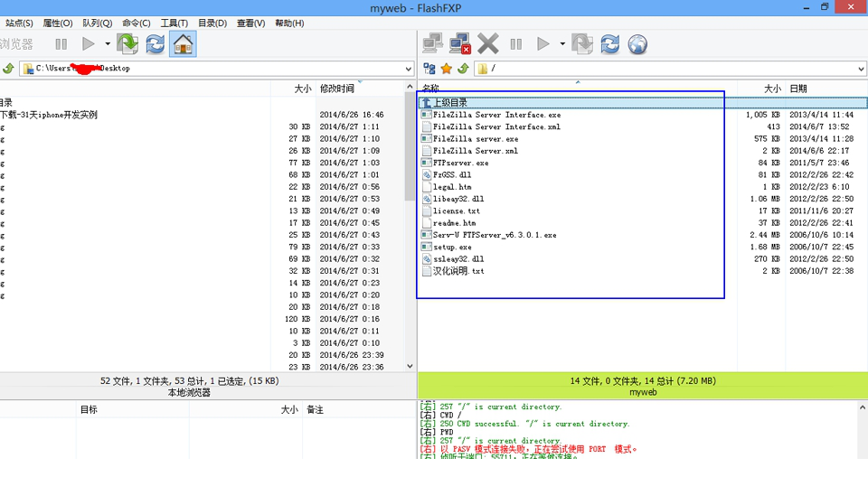This screenshot has width=868, height=477.
Task: Click the 本地浏览器 status label
Action: 189,392
